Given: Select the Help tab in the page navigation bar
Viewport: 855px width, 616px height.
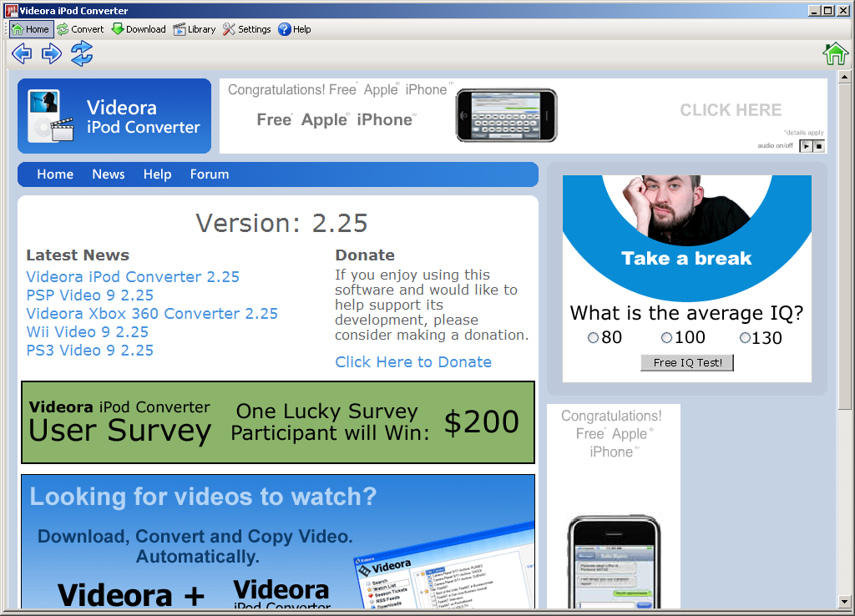Looking at the screenshot, I should tap(158, 174).
